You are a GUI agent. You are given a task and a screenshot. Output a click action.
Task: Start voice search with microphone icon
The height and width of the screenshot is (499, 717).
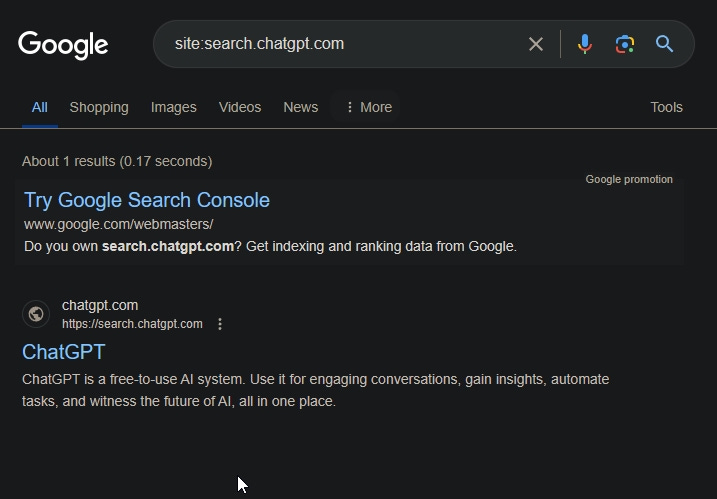(584, 44)
